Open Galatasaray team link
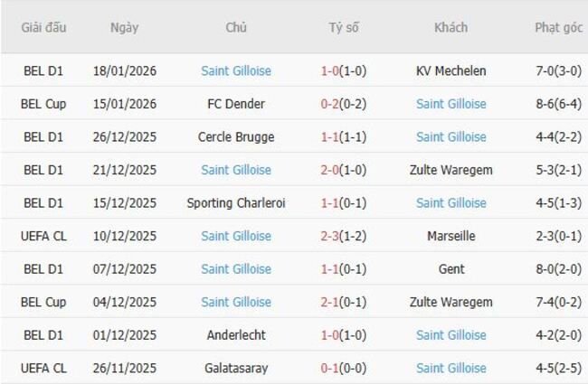The image size is (588, 384). tap(236, 368)
